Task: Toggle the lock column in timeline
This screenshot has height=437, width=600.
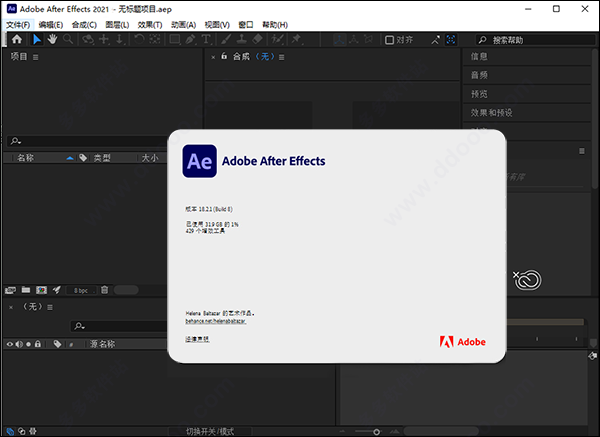Action: click(38, 344)
